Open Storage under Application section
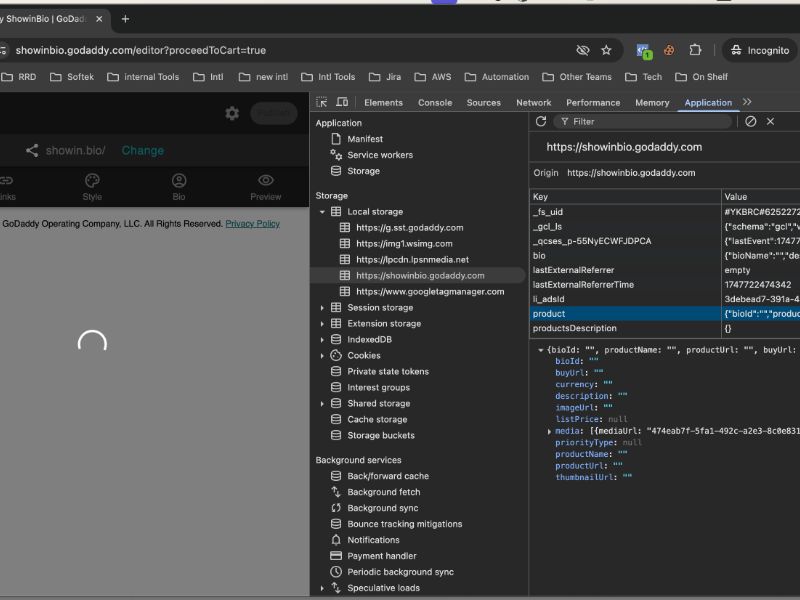This screenshot has height=600, width=800. pyautogui.click(x=363, y=171)
